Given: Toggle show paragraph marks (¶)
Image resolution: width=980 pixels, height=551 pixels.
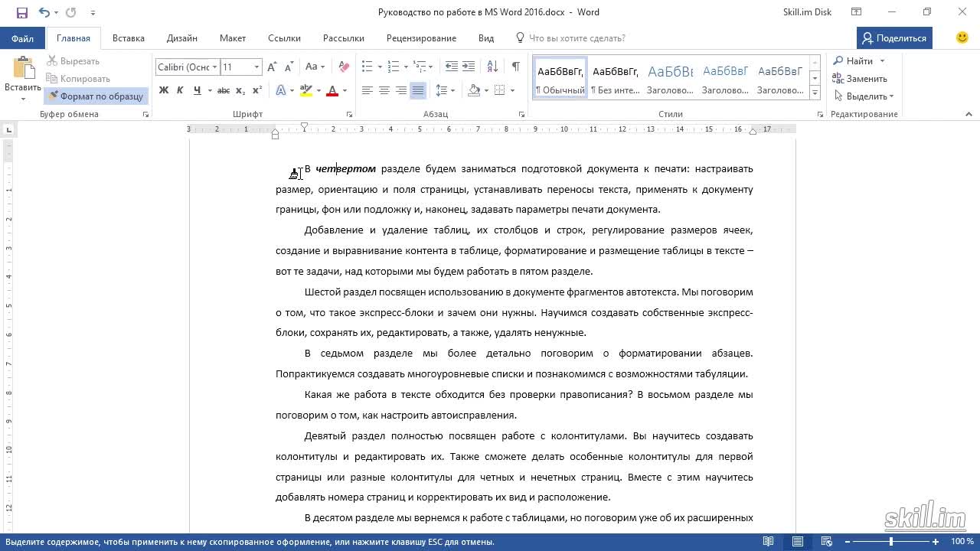Looking at the screenshot, I should coord(516,67).
